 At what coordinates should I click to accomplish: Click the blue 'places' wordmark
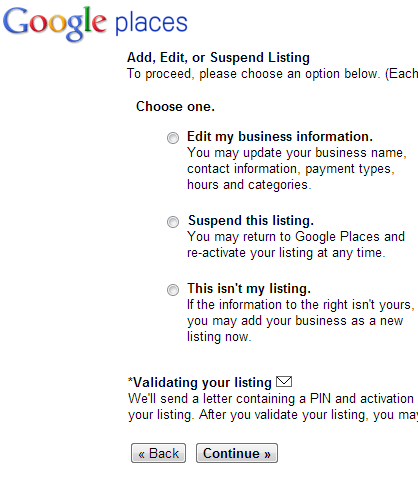tap(151, 24)
